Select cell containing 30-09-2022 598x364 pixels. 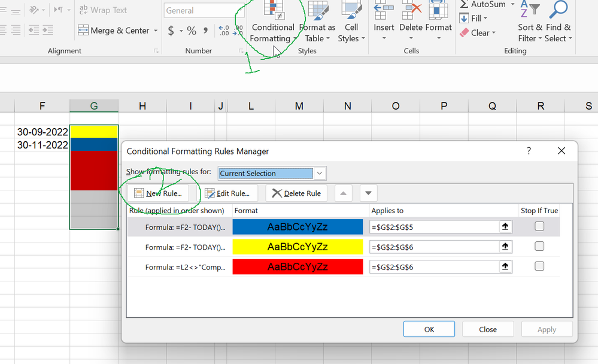[x=43, y=132]
